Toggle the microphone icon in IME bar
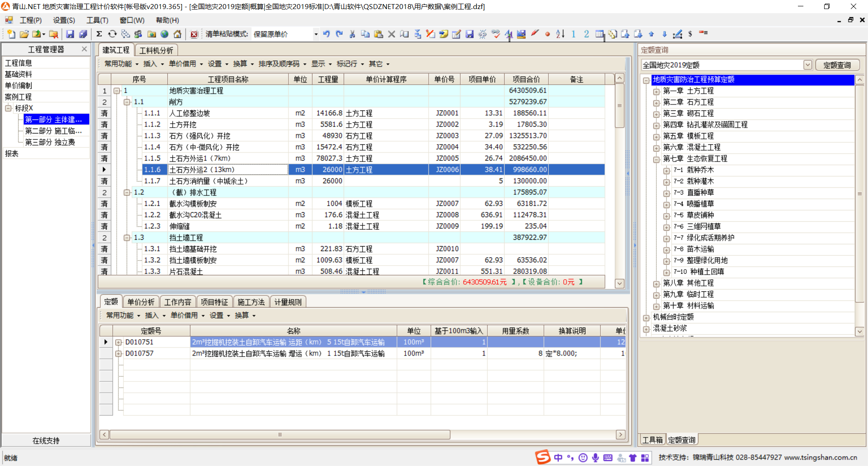Viewport: 868px width, 466px height. (x=595, y=457)
